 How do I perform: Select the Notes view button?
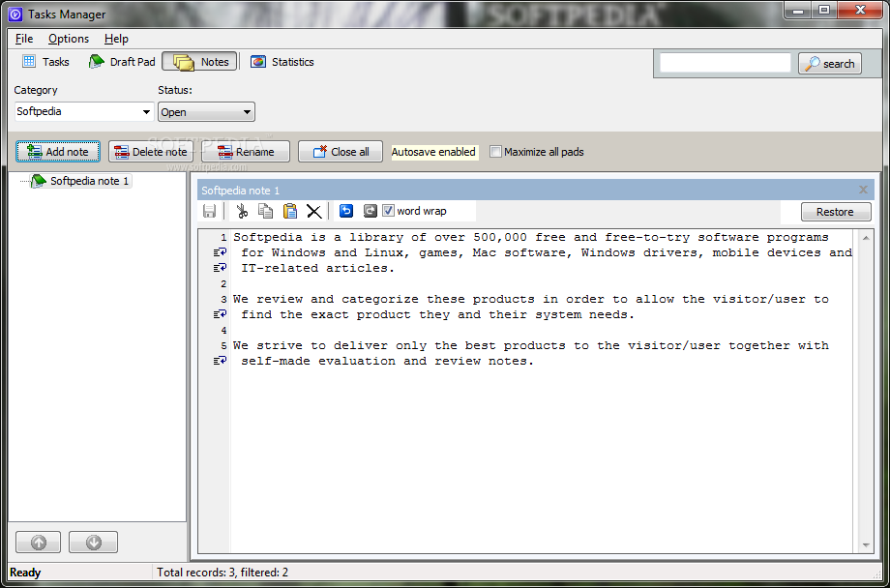[x=199, y=62]
